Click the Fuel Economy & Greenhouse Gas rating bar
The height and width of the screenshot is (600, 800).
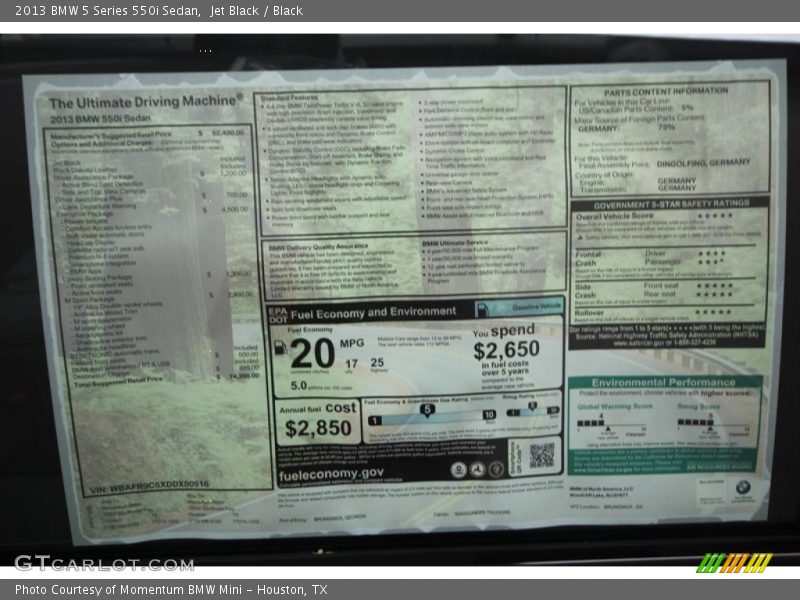pos(432,419)
